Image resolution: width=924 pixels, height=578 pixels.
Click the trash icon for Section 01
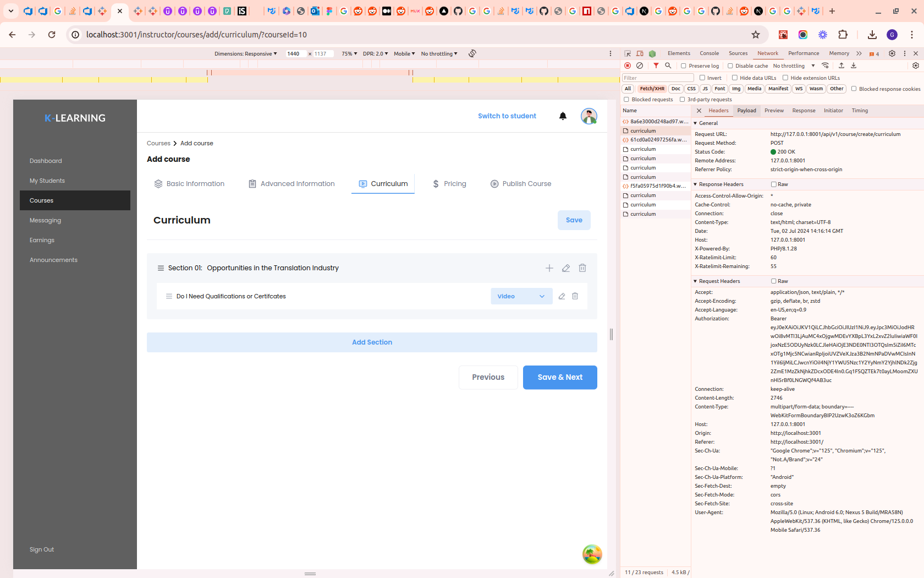582,268
